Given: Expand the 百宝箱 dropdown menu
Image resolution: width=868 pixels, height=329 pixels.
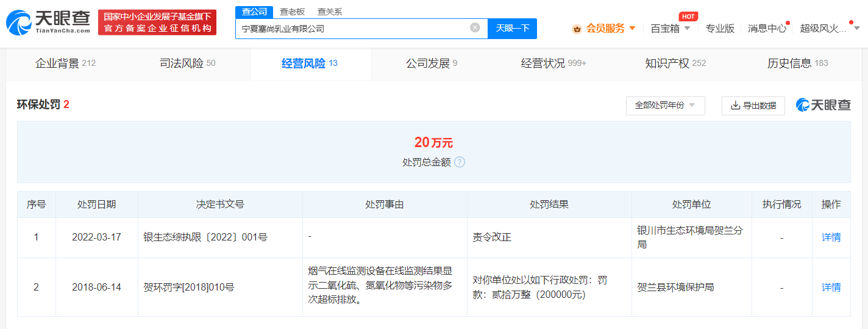Looking at the screenshot, I should 671,29.
